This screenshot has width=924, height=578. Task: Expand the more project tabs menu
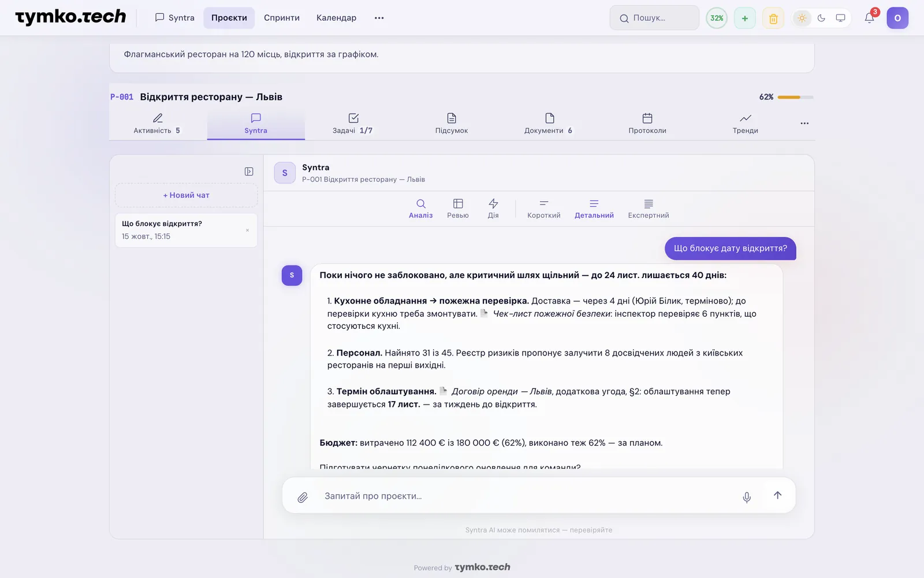pyautogui.click(x=804, y=123)
